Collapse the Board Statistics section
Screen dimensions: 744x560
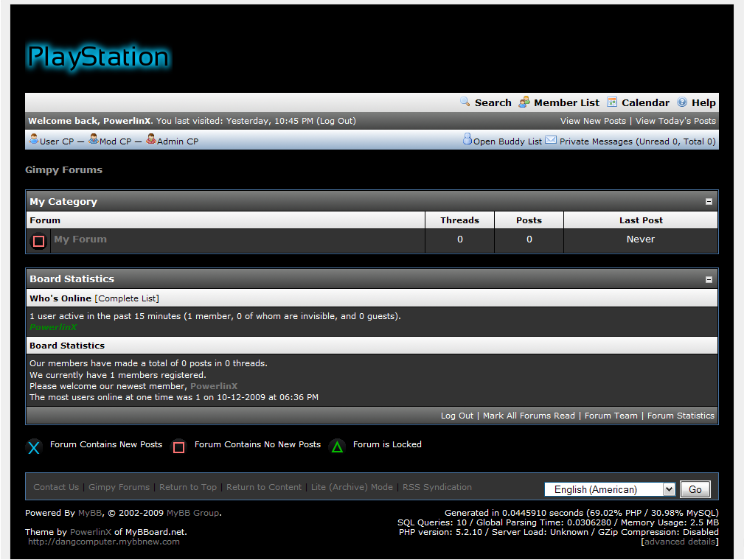[x=709, y=279]
